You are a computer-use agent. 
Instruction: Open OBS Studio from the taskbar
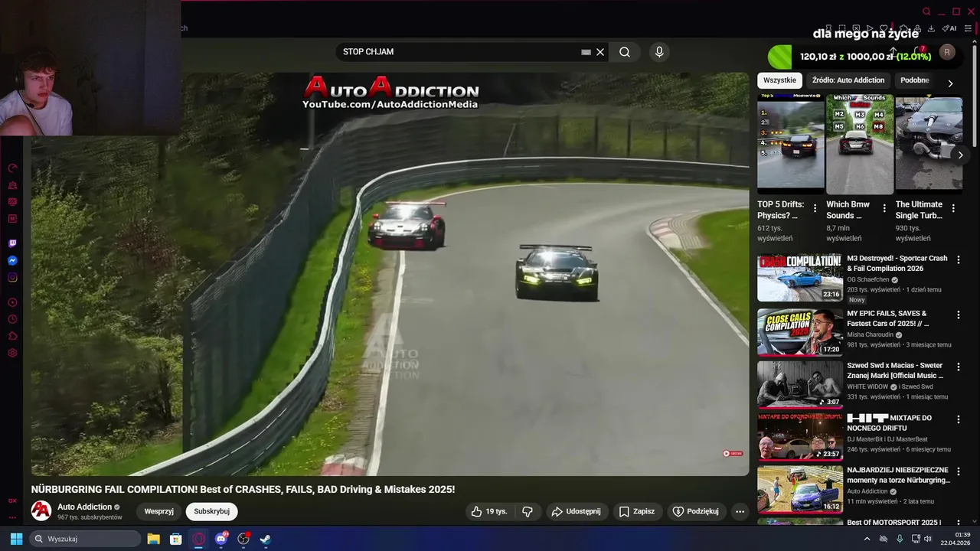(x=243, y=539)
